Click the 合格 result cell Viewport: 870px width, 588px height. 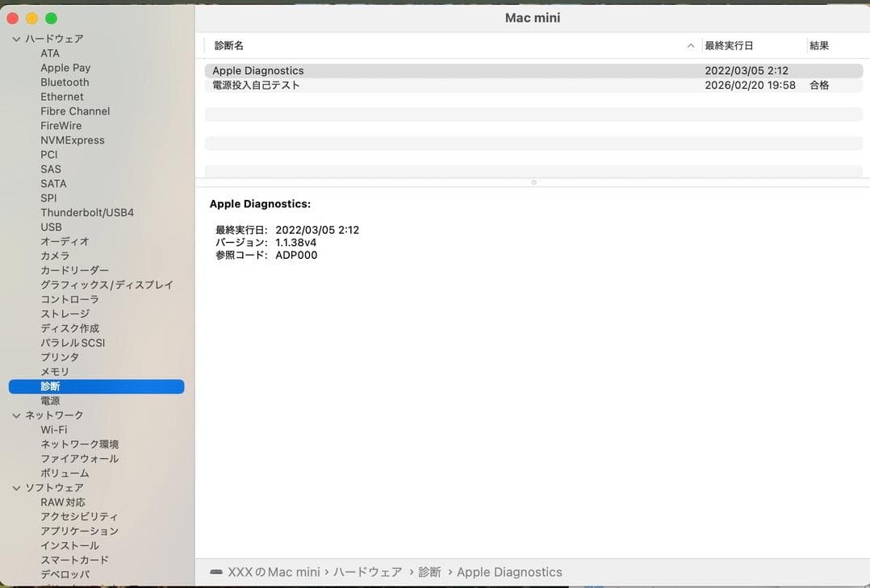819,85
